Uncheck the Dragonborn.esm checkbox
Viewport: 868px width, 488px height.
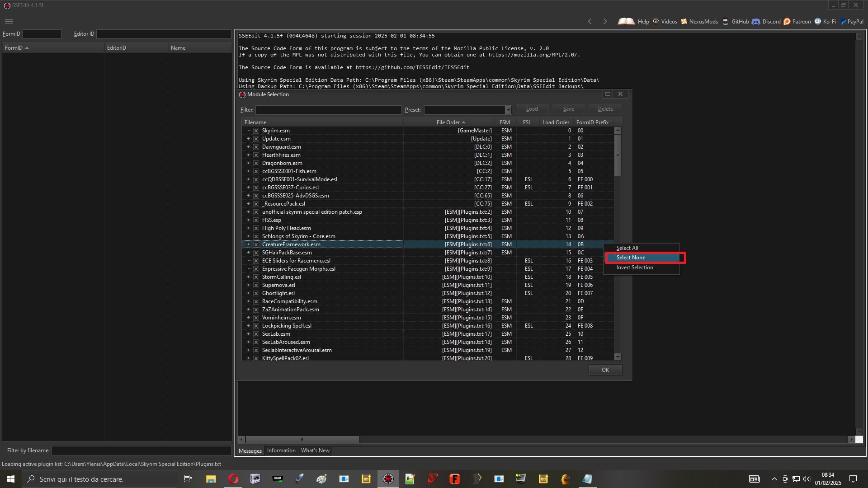(x=256, y=163)
